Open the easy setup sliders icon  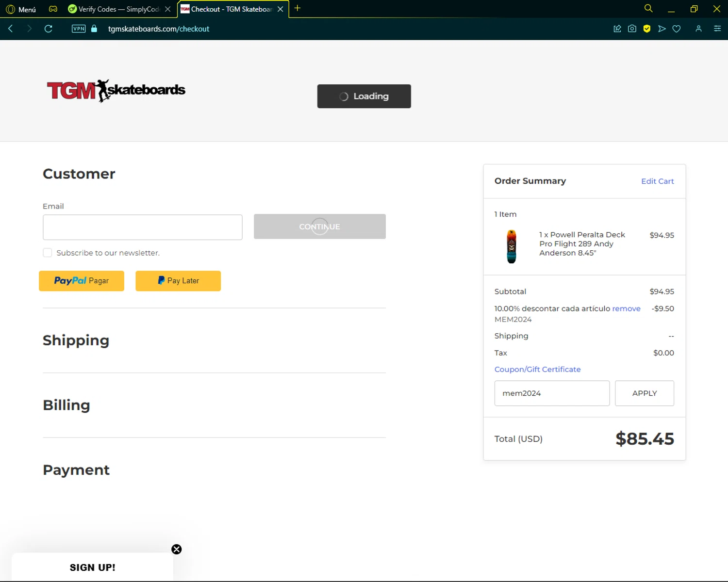[717, 29]
